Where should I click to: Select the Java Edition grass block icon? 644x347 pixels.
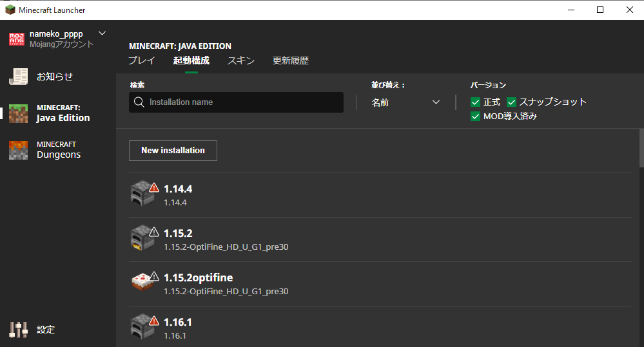[19, 113]
